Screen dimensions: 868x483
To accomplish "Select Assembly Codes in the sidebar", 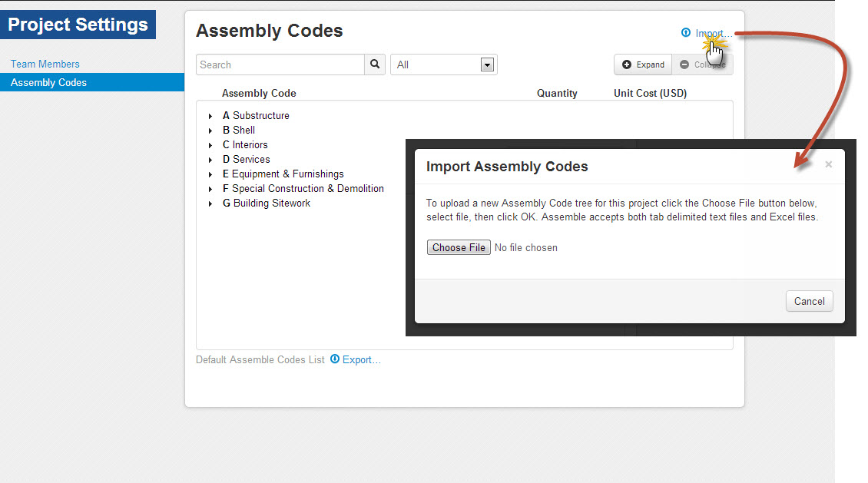I will pos(48,82).
